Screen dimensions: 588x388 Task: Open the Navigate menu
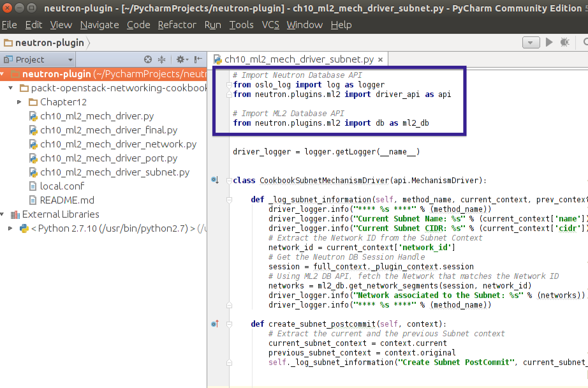coord(99,25)
